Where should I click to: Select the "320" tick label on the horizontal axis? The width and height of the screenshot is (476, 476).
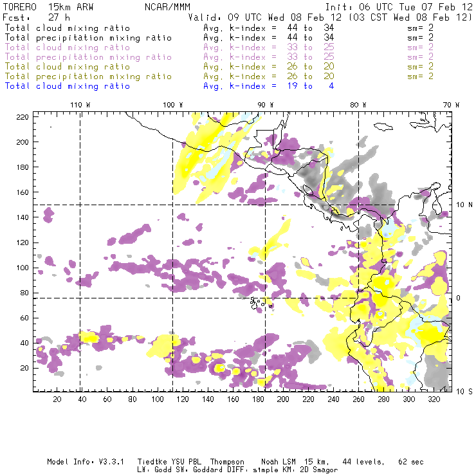[434, 399]
